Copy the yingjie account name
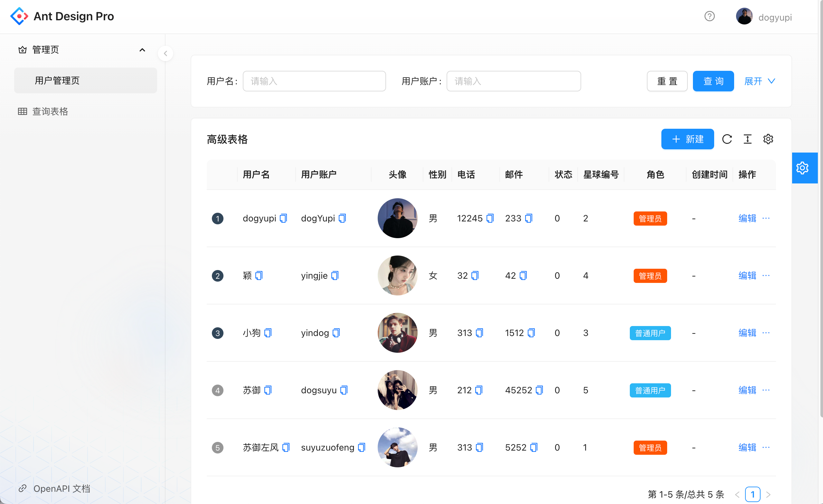 pos(335,276)
